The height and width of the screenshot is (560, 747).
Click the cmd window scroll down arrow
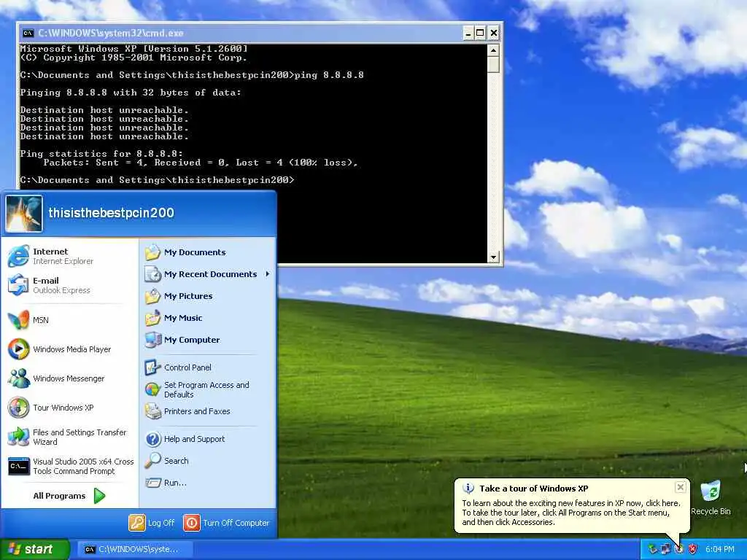[x=494, y=257]
